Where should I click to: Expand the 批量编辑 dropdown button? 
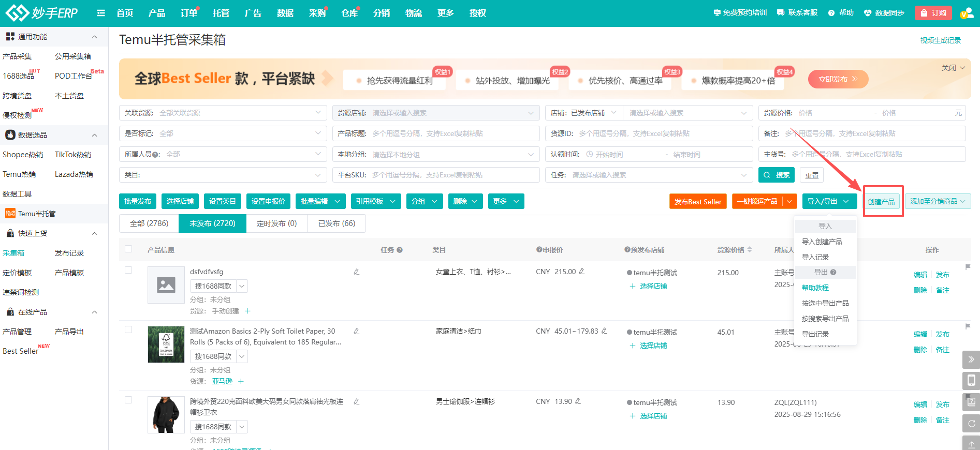point(320,201)
